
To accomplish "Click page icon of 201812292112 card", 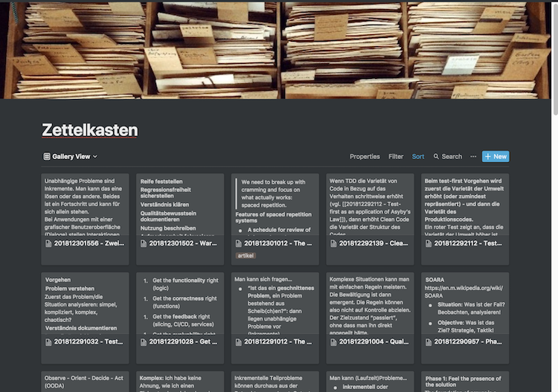I will click(429, 243).
